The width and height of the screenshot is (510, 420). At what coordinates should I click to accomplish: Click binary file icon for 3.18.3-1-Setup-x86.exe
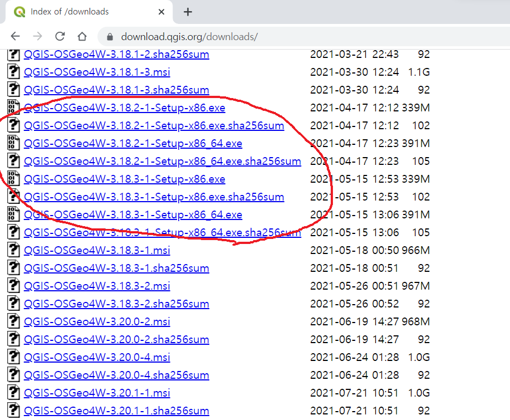click(13, 178)
